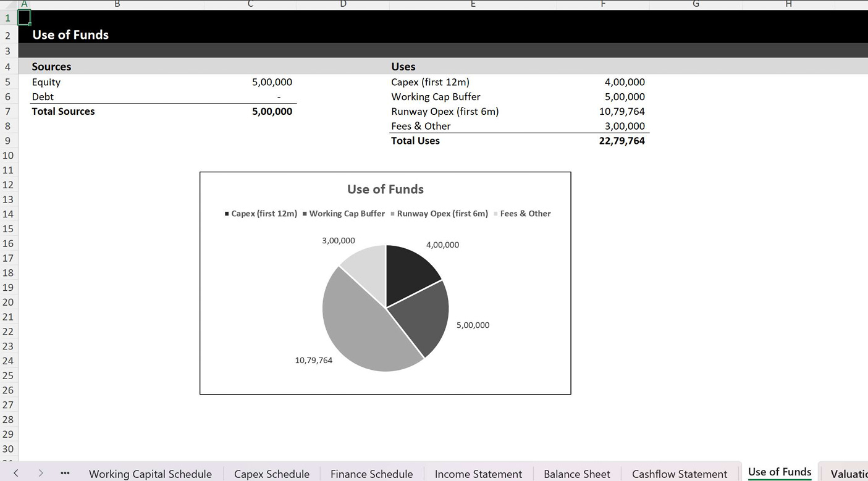Click the Capex (first 12m) legend marker

tap(226, 214)
